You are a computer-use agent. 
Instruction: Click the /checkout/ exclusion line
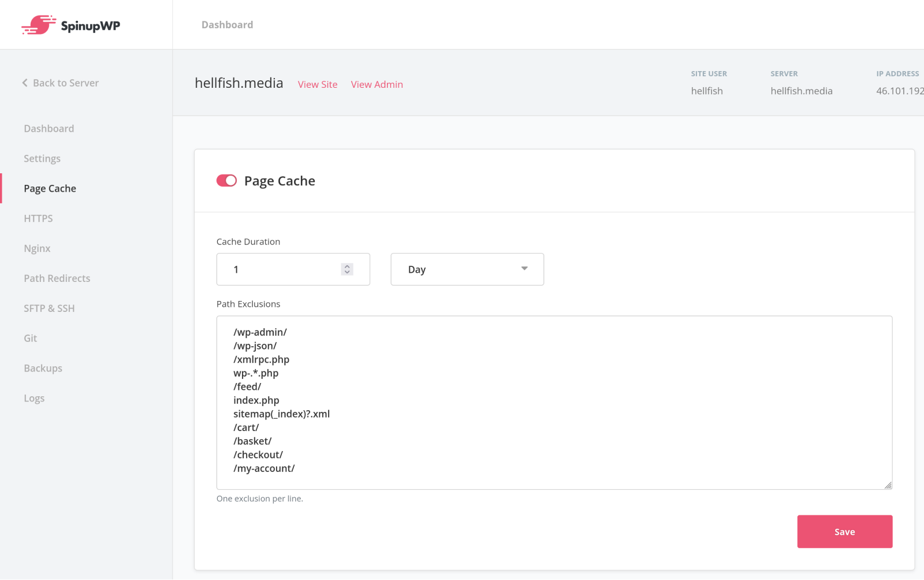(x=258, y=455)
